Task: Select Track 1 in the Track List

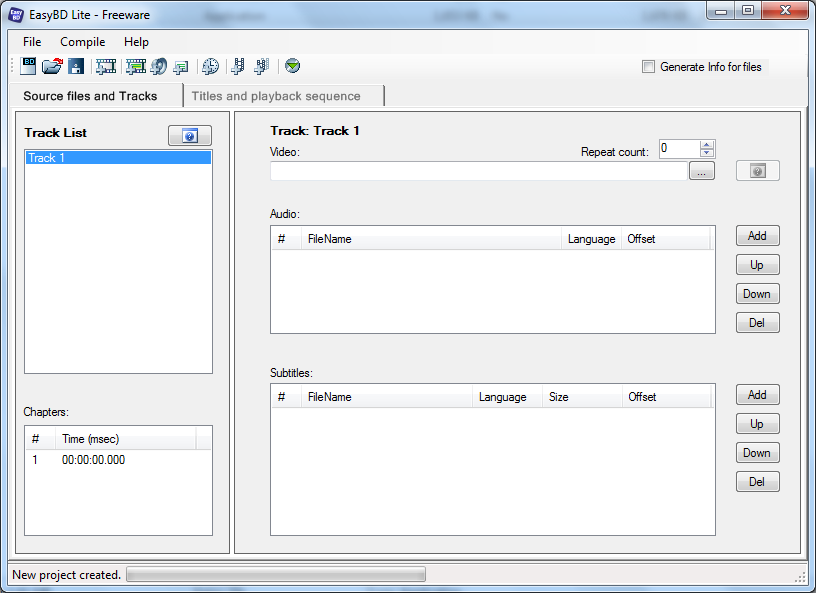Action: coord(118,158)
